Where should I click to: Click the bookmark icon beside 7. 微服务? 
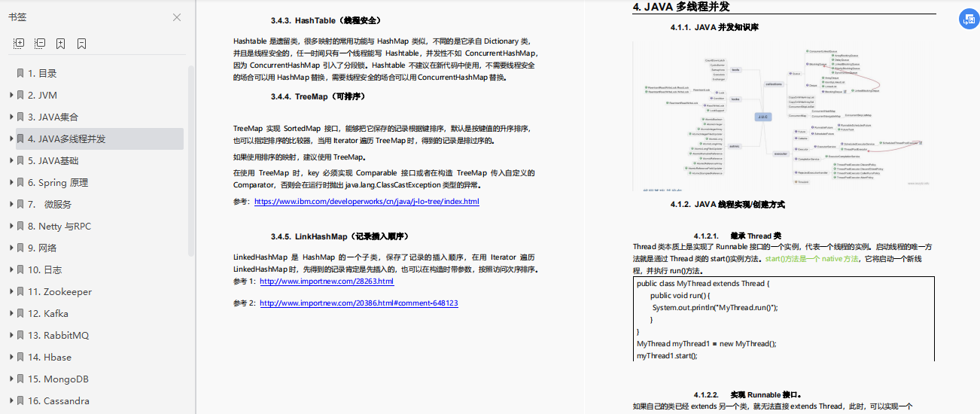(20, 204)
